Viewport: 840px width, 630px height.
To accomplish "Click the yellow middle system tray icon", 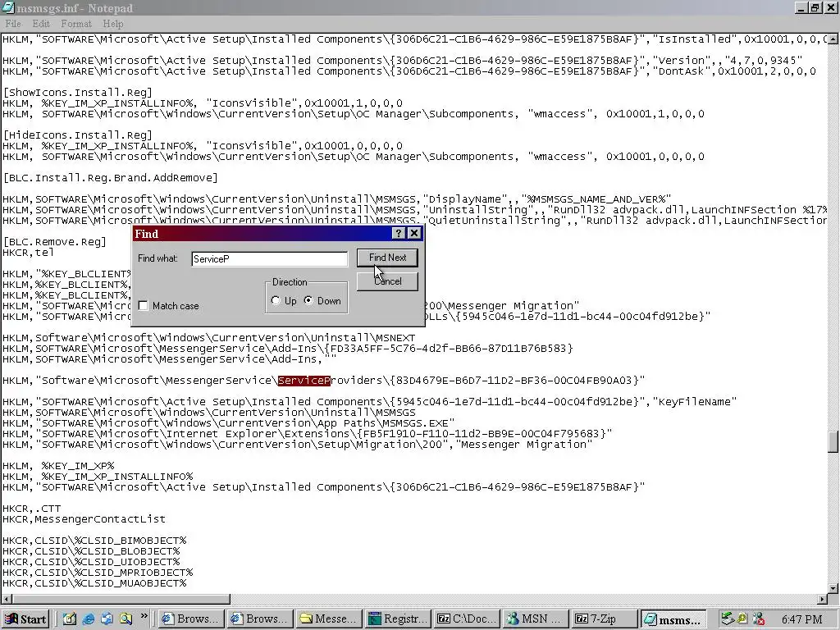I will click(743, 619).
